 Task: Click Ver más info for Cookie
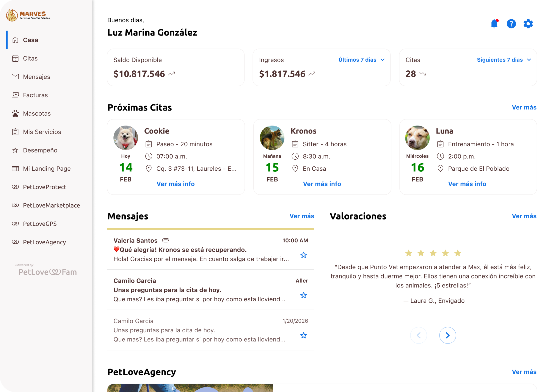(x=176, y=184)
